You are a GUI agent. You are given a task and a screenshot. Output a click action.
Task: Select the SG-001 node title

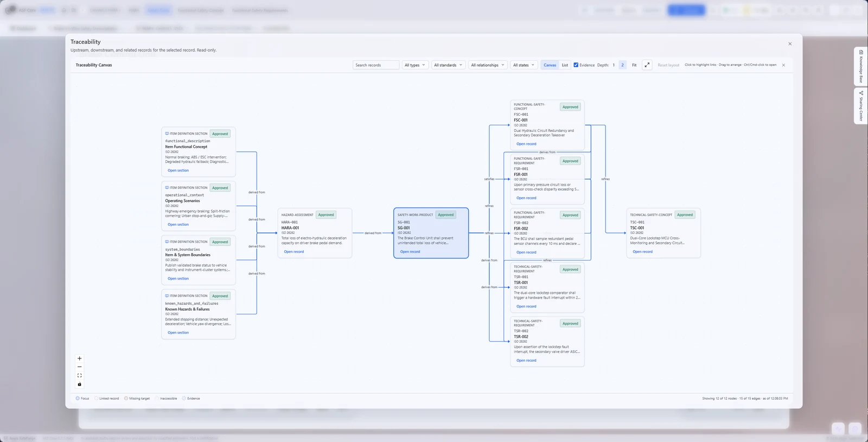[404, 228]
